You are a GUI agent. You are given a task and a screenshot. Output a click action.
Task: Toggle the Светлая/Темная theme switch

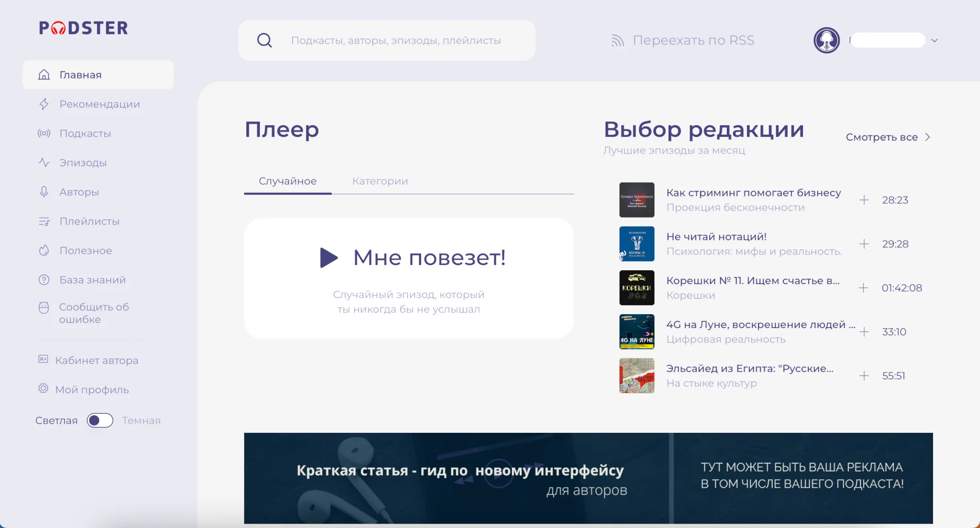[100, 420]
